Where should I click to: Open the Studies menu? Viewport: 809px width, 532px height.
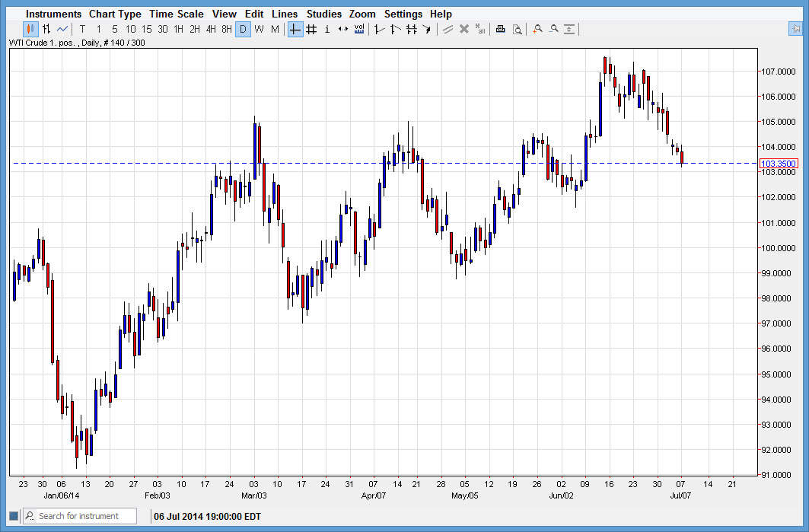tap(324, 13)
